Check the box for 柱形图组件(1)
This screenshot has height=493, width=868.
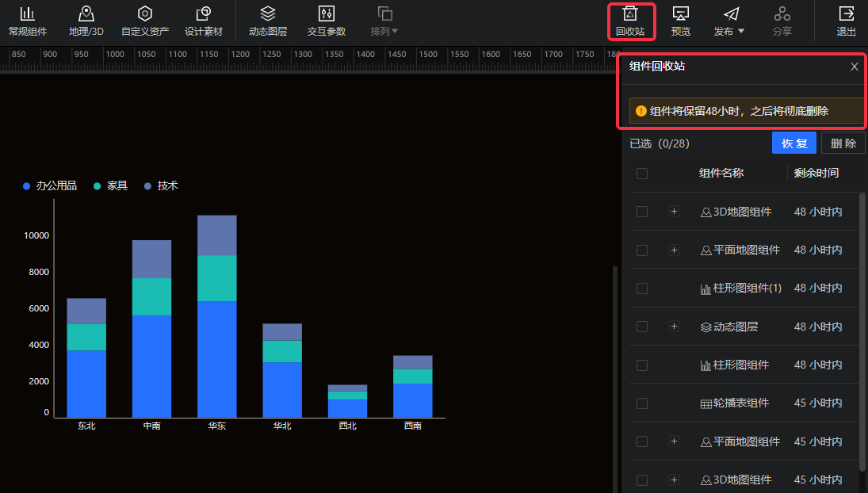(642, 289)
